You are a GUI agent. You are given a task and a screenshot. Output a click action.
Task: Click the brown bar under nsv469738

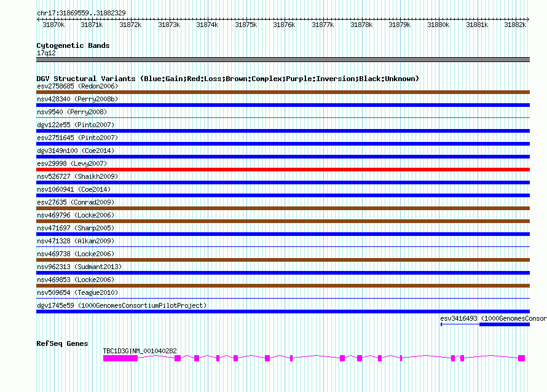(x=283, y=260)
